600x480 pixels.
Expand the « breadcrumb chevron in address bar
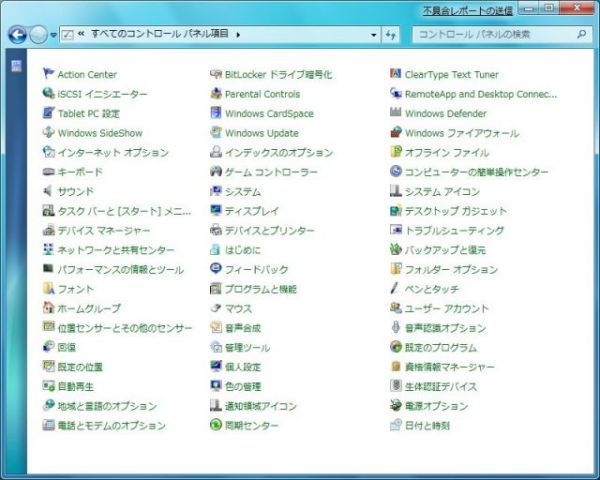point(80,34)
